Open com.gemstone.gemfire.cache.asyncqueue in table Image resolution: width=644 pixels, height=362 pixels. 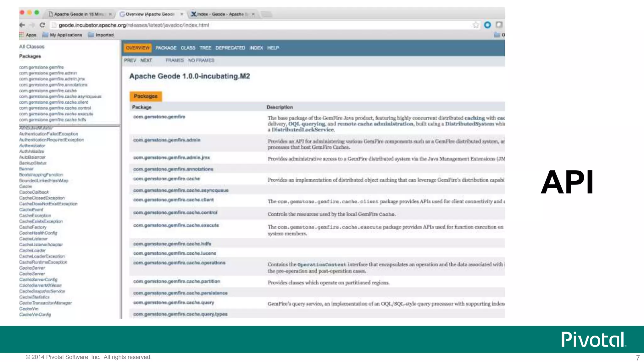pos(181,190)
